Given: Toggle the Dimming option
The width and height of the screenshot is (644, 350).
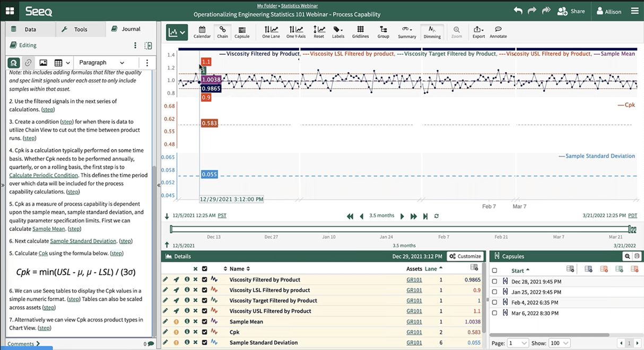Looking at the screenshot, I should (432, 32).
